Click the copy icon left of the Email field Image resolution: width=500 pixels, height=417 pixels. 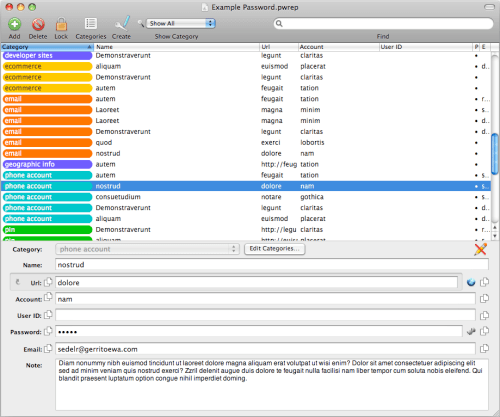(x=48, y=348)
